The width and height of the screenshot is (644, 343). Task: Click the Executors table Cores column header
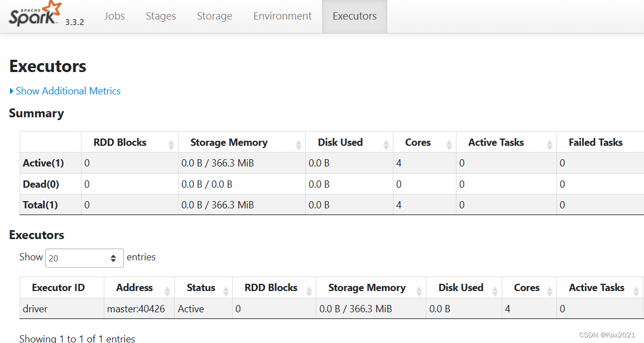tap(526, 288)
